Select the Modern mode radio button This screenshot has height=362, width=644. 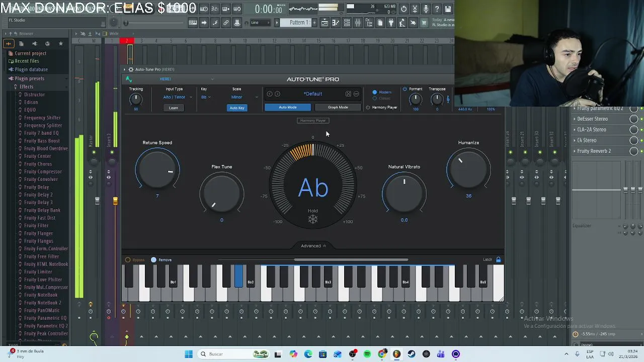(x=374, y=93)
